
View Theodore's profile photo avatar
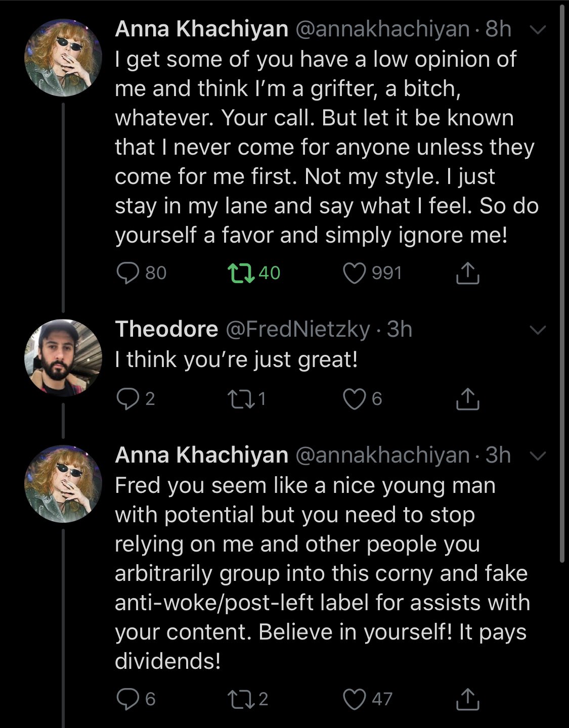click(x=63, y=357)
